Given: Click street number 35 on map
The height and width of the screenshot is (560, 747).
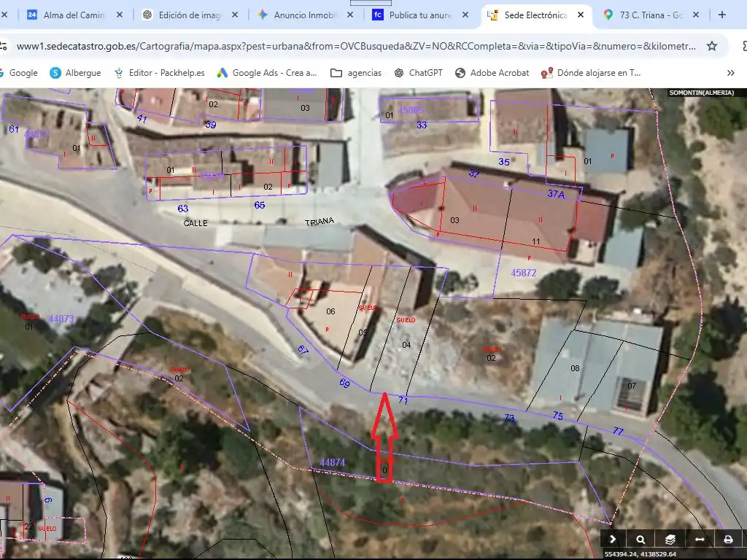Looking at the screenshot, I should pyautogui.click(x=504, y=162).
